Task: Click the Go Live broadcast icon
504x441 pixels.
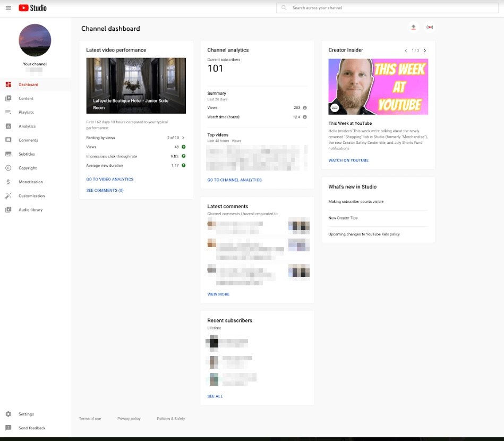Action: 430,27
